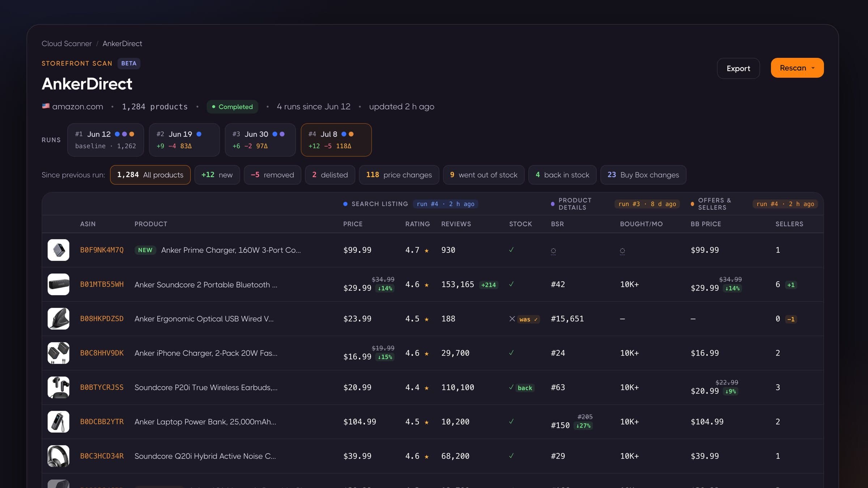
Task: Click BB price ↓9% badge
Action: click(x=730, y=391)
